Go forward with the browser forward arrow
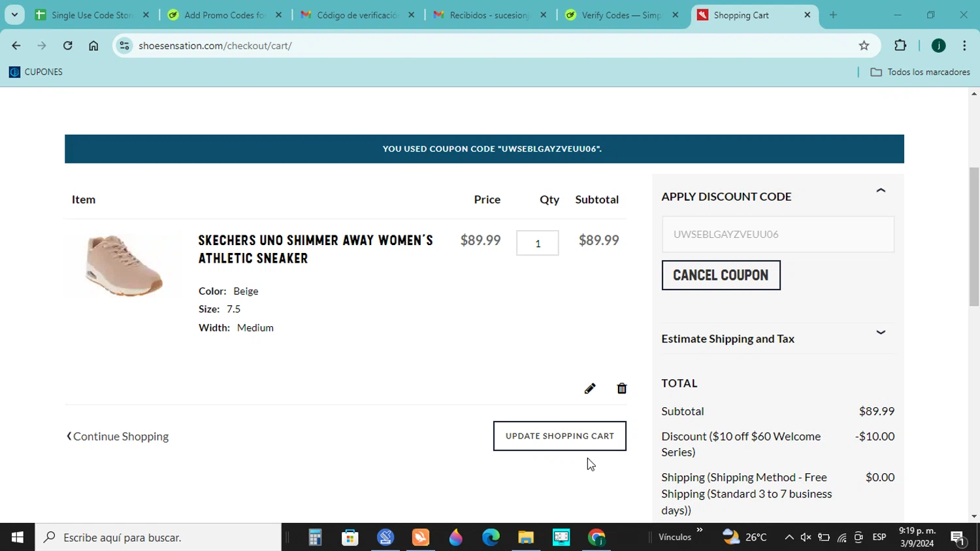Viewport: 980px width, 551px height. coord(42,46)
